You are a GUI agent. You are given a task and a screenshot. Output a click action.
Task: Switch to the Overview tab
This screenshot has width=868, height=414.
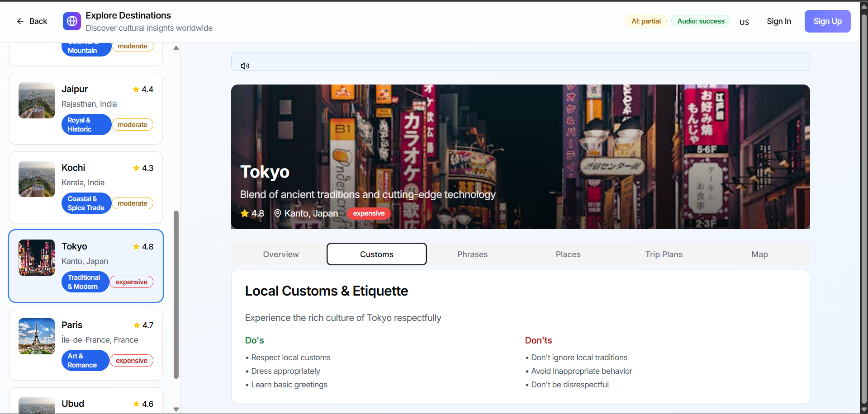click(x=281, y=254)
